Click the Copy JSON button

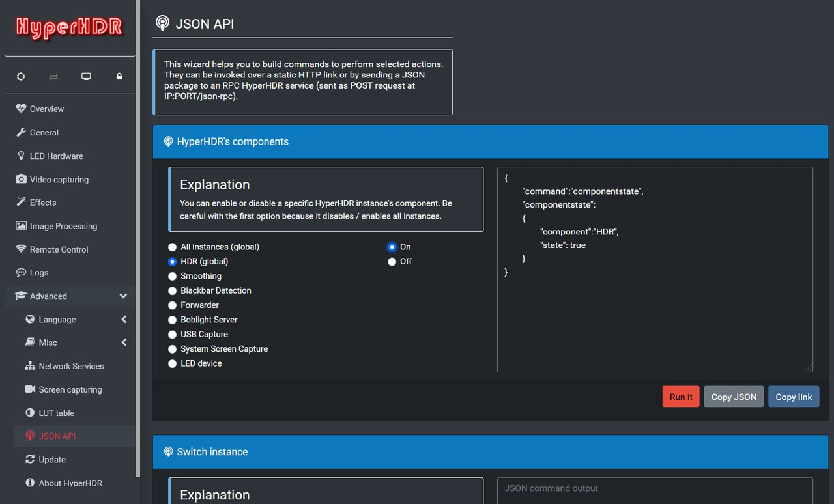click(734, 397)
